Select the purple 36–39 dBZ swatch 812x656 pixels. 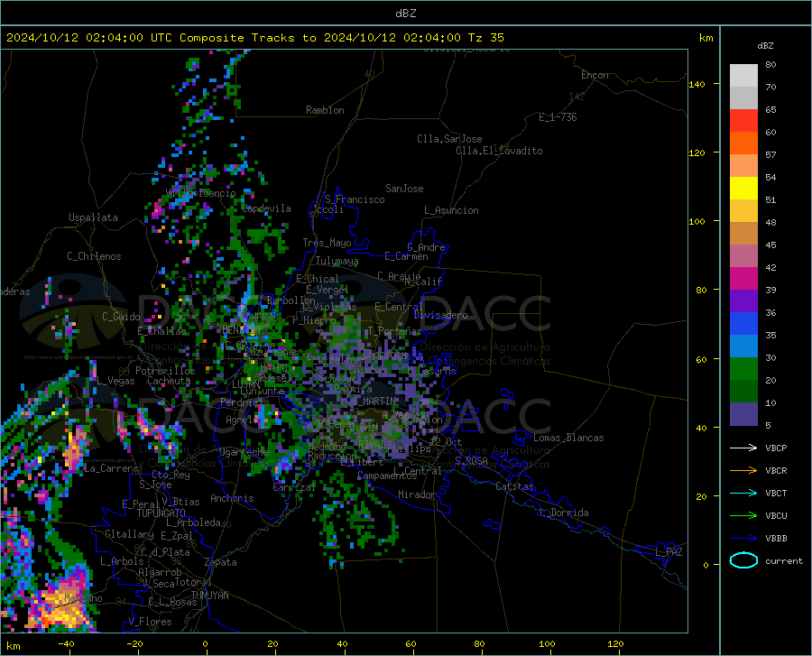click(743, 301)
